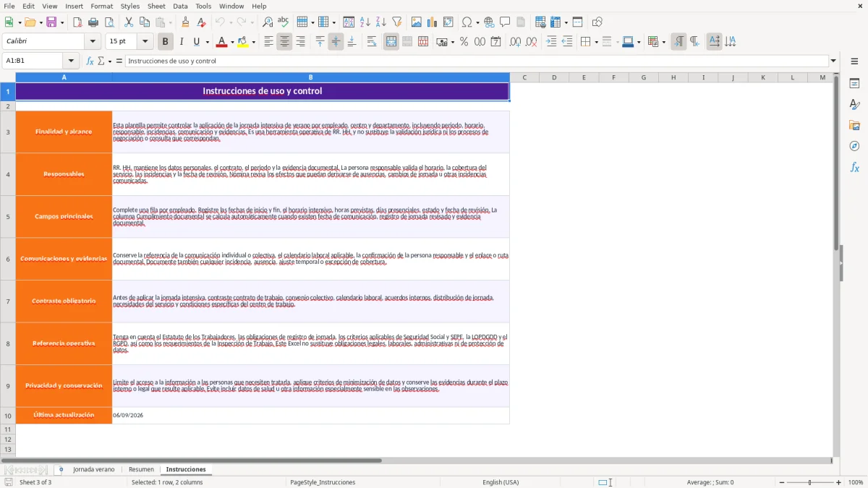
Task: Open the Save dropdown arrow
Action: (x=62, y=22)
